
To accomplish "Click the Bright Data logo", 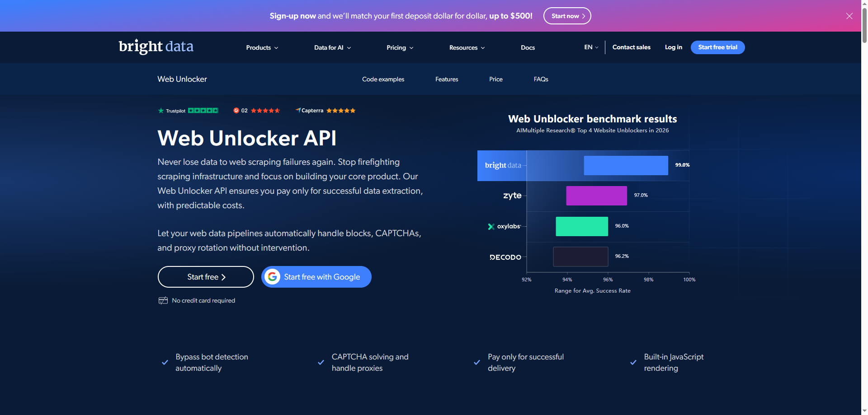I will tap(156, 47).
